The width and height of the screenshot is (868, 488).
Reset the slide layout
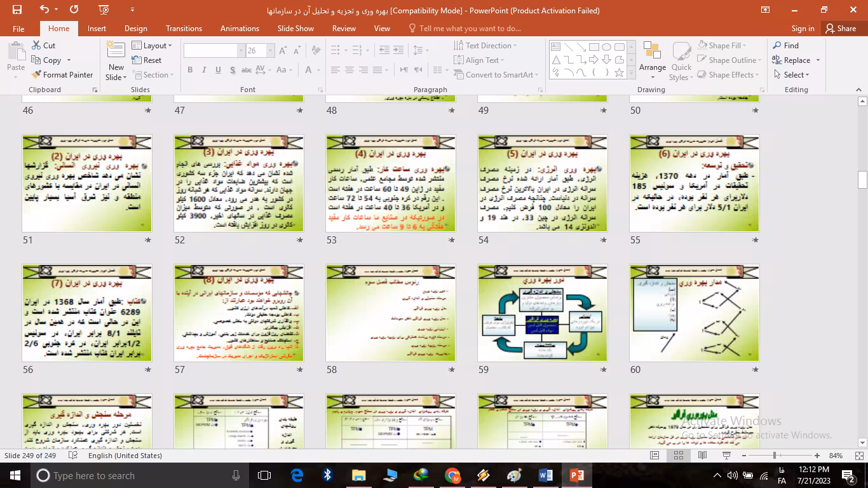(147, 60)
